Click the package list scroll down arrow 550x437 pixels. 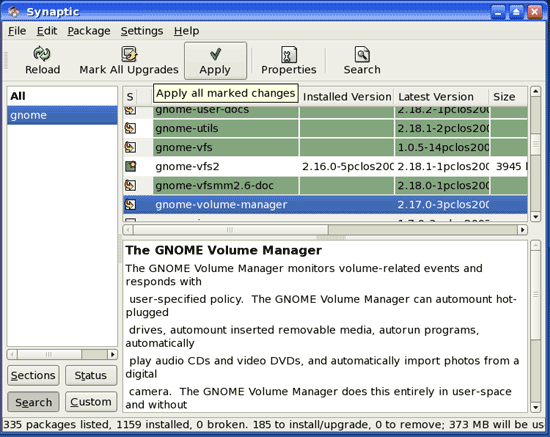point(535,217)
